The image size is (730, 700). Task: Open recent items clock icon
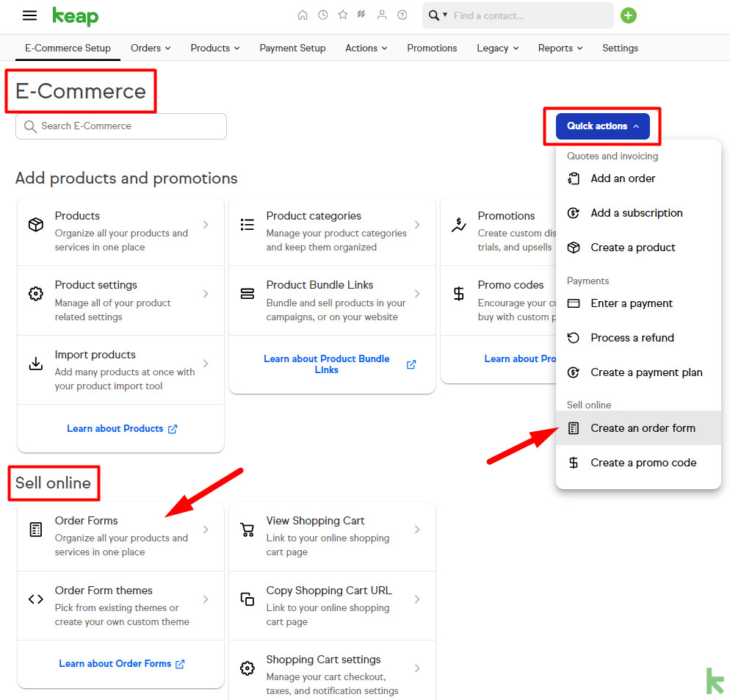(322, 15)
